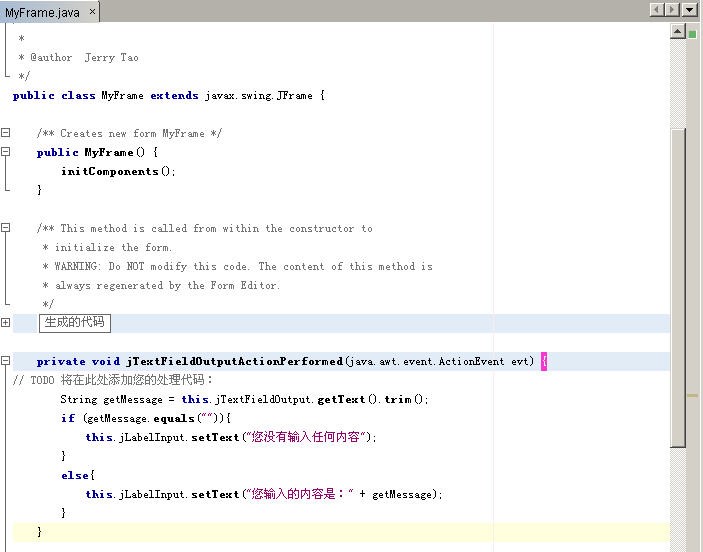Collapse the 'This method is called' comment fold
This screenshot has height=552, width=703.
[5, 228]
